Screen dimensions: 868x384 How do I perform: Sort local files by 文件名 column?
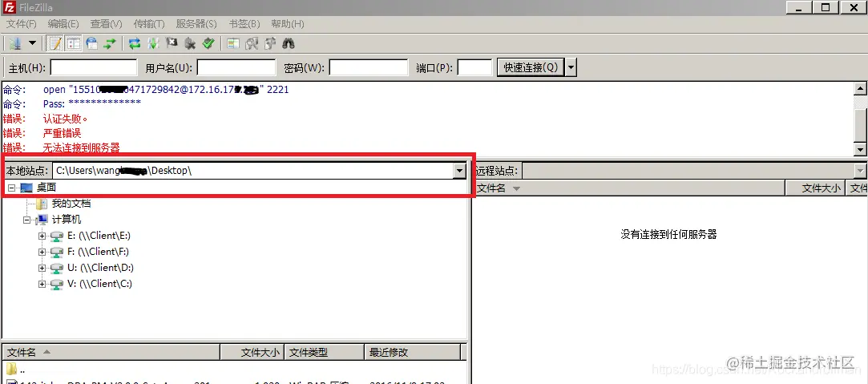tap(111, 352)
